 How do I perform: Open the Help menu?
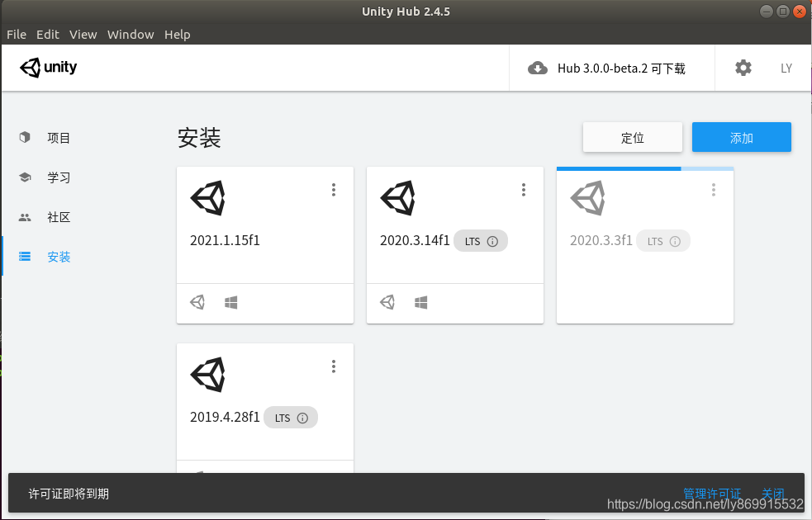tap(177, 34)
